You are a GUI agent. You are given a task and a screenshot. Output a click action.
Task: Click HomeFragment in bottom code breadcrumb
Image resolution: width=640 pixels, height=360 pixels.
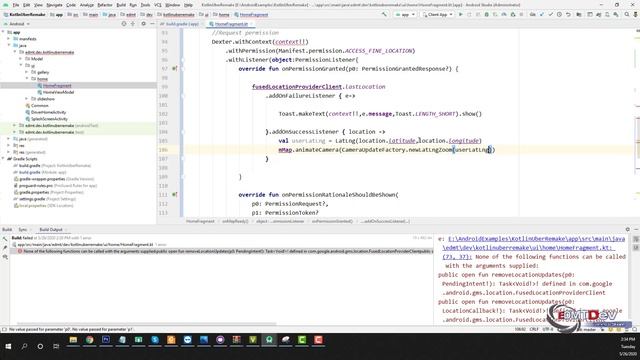(200, 221)
